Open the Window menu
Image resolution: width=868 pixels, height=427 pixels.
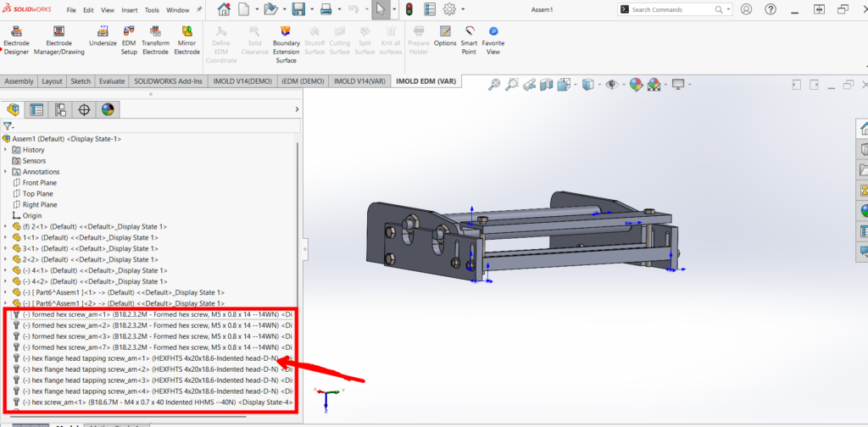(178, 10)
